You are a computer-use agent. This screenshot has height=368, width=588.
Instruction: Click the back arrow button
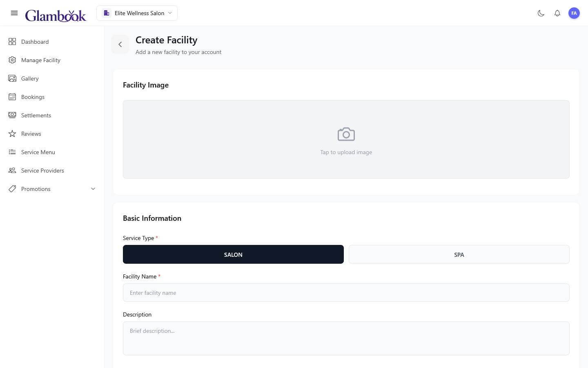(120, 45)
